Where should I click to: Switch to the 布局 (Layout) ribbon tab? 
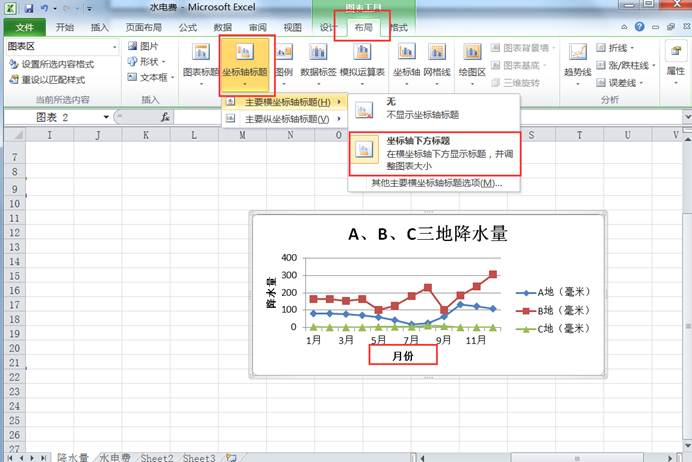click(x=362, y=27)
